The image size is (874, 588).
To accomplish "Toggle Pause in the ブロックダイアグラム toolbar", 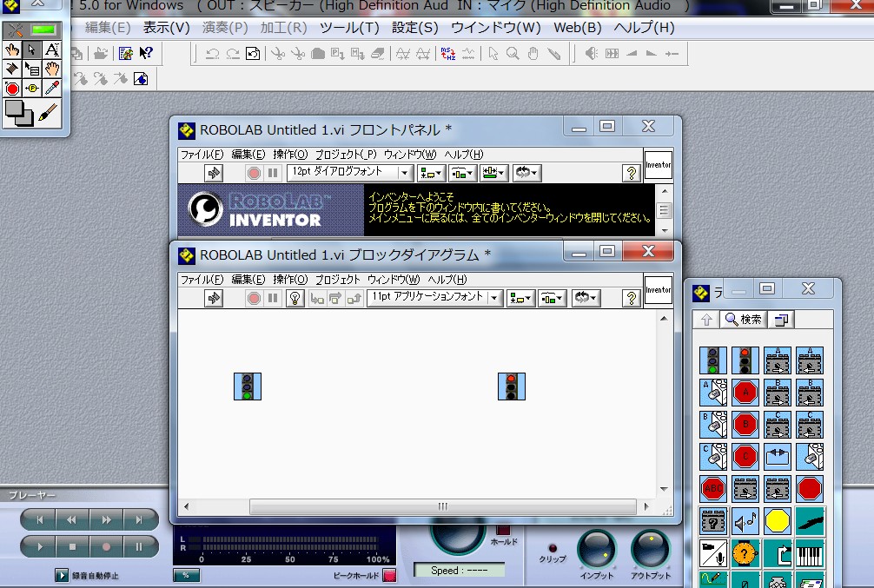I will (x=273, y=298).
